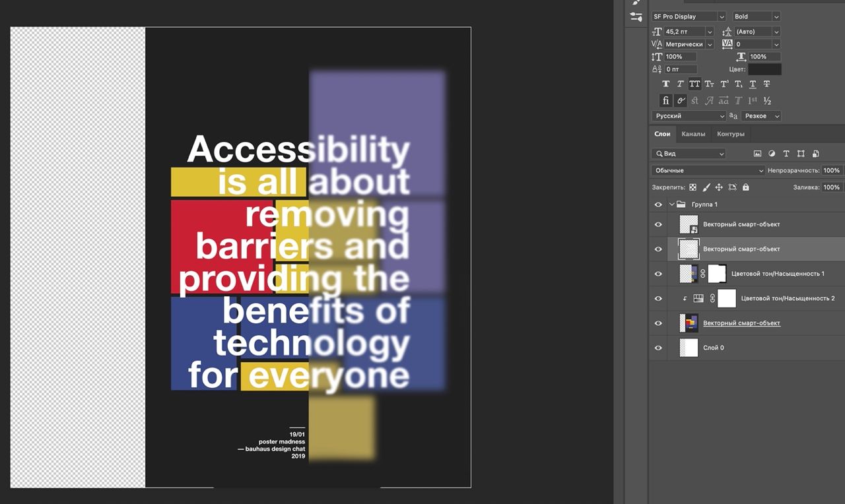
Task: Toggle standard ligatures (fi) button
Action: (665, 101)
